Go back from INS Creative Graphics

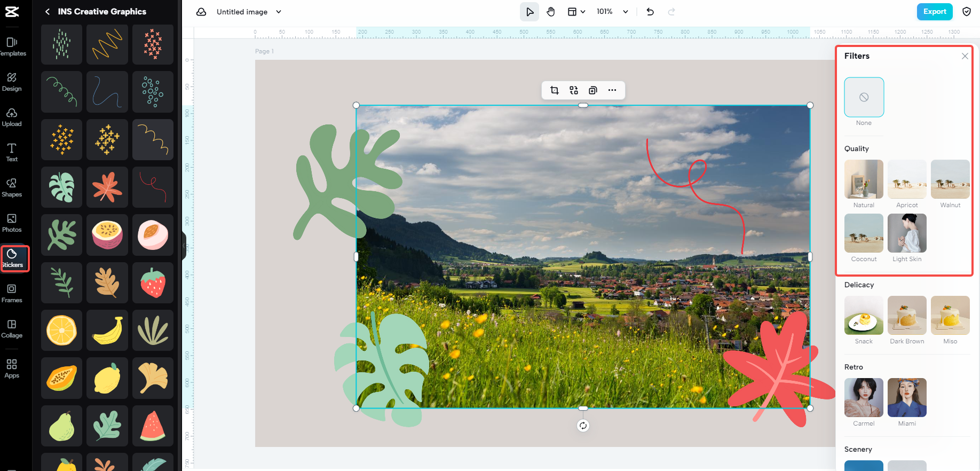pyautogui.click(x=48, y=12)
